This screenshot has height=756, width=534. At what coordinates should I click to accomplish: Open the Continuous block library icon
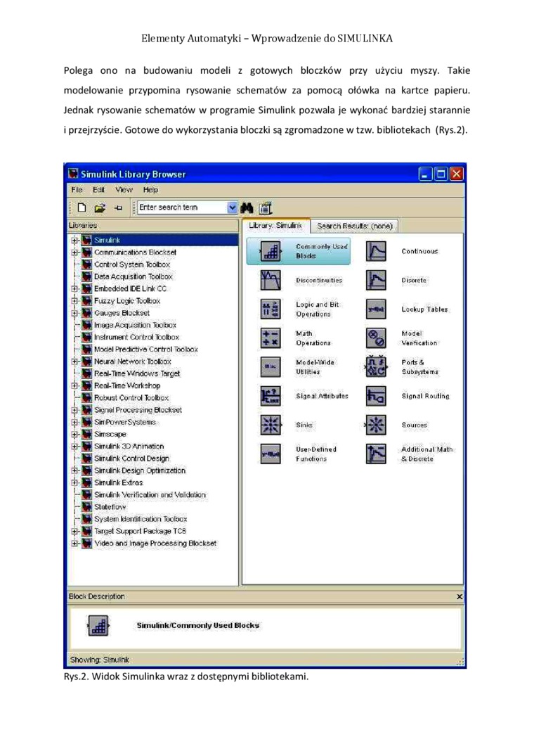click(377, 252)
